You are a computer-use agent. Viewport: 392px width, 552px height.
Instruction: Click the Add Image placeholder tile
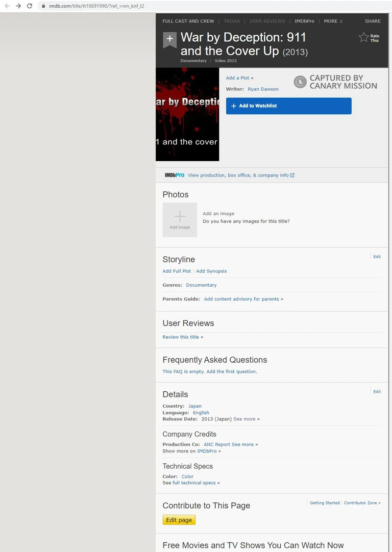click(180, 220)
